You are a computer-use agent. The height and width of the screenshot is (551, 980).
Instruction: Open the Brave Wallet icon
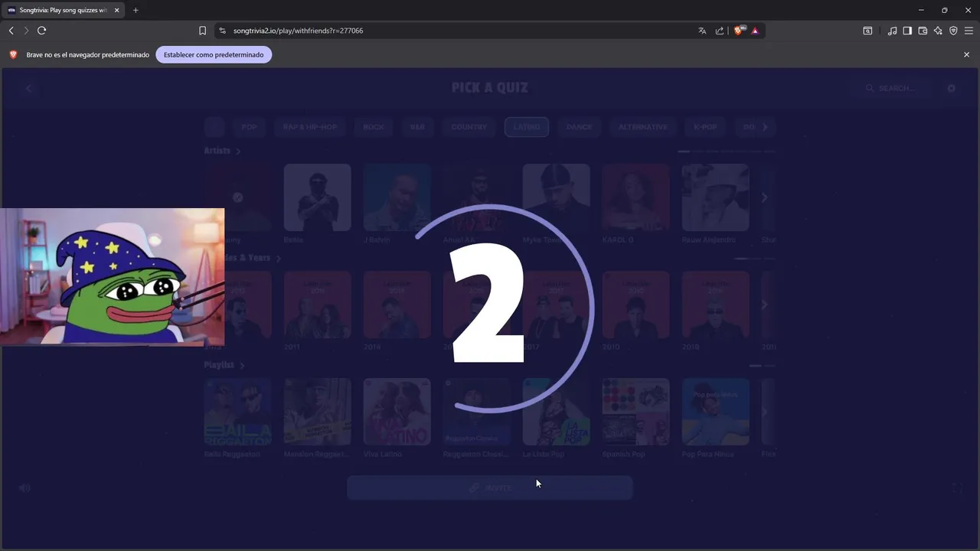[923, 31]
